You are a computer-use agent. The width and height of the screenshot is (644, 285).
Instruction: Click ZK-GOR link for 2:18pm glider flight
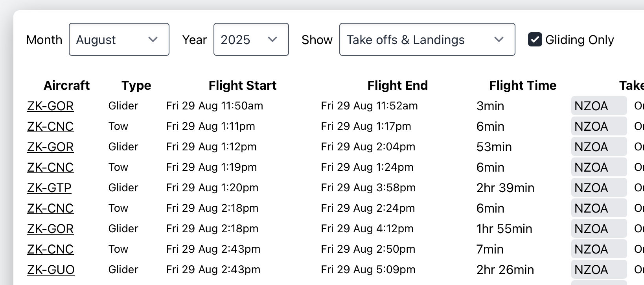pyautogui.click(x=50, y=229)
